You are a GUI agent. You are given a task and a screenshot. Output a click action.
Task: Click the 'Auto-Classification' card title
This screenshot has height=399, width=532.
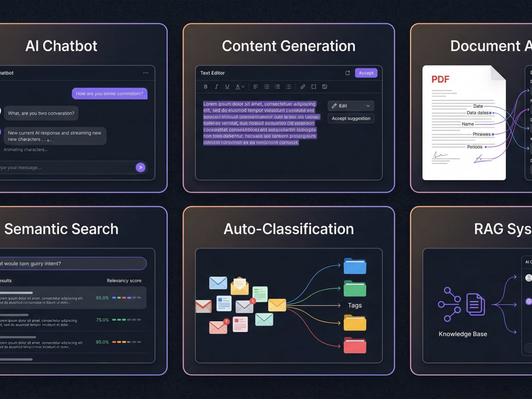289,229
